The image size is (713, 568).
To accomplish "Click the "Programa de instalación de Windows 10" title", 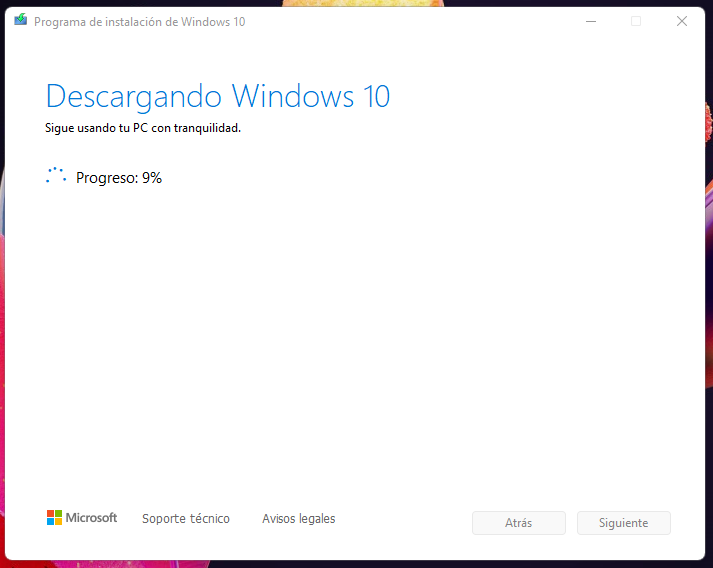I will coord(140,22).
